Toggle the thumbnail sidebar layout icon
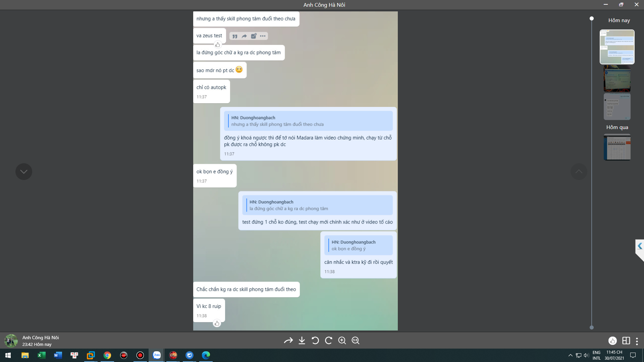This screenshot has height=362, width=644. pos(626,341)
